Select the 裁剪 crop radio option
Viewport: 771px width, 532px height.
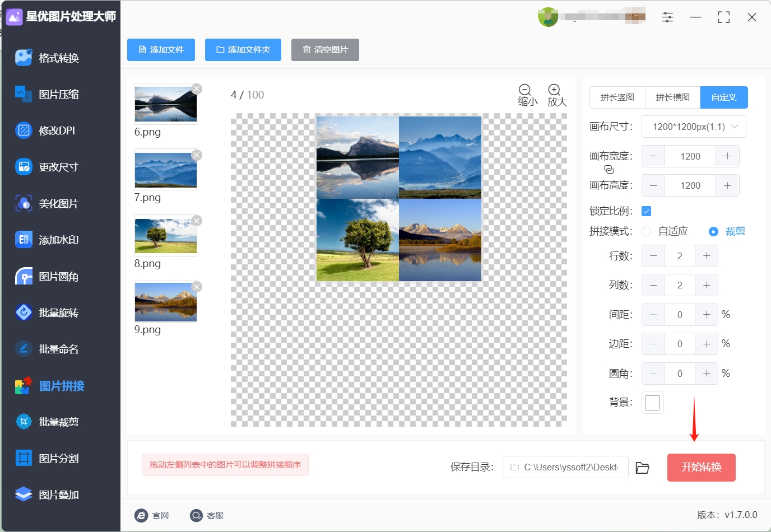point(713,231)
